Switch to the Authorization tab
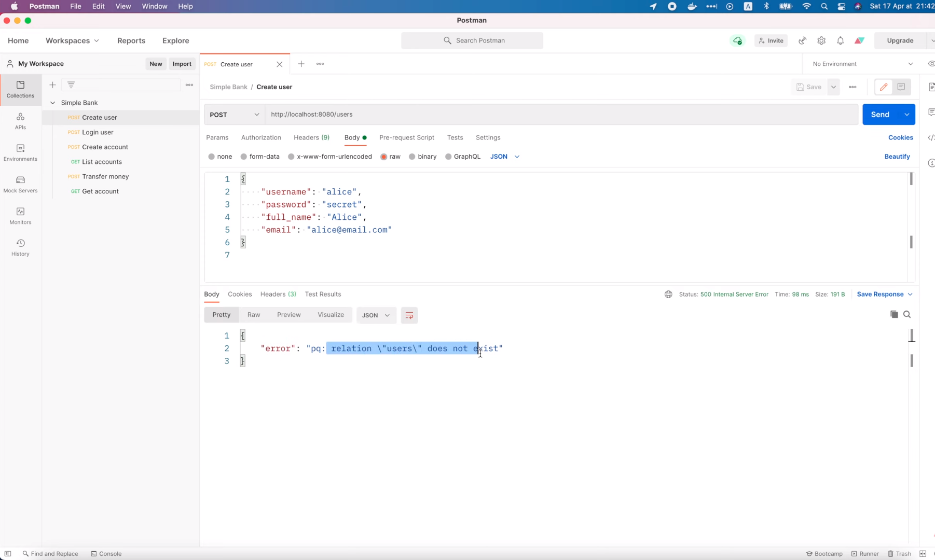This screenshot has height=560, width=935. (x=261, y=137)
